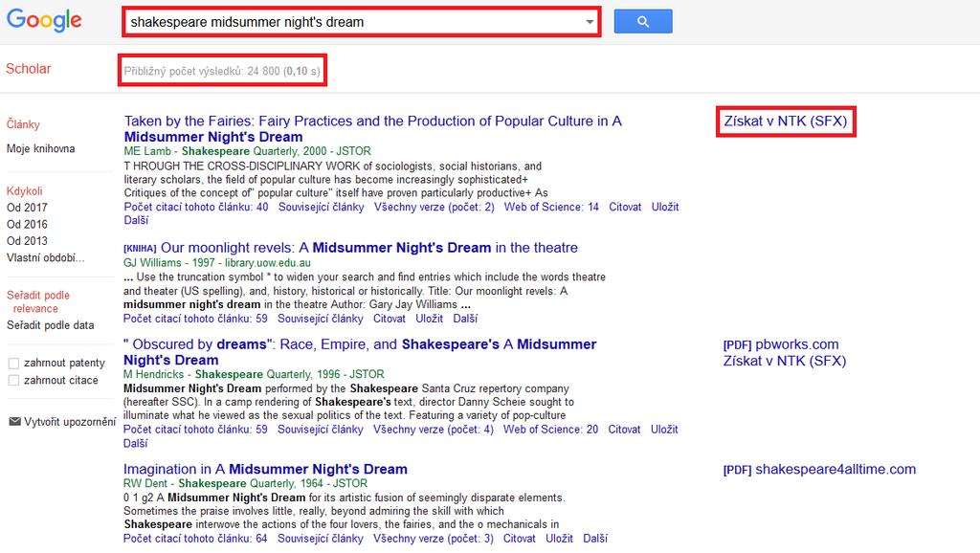This screenshot has width=980, height=553.
Task: Click Citovat for GJ Williams result
Action: [x=390, y=318]
